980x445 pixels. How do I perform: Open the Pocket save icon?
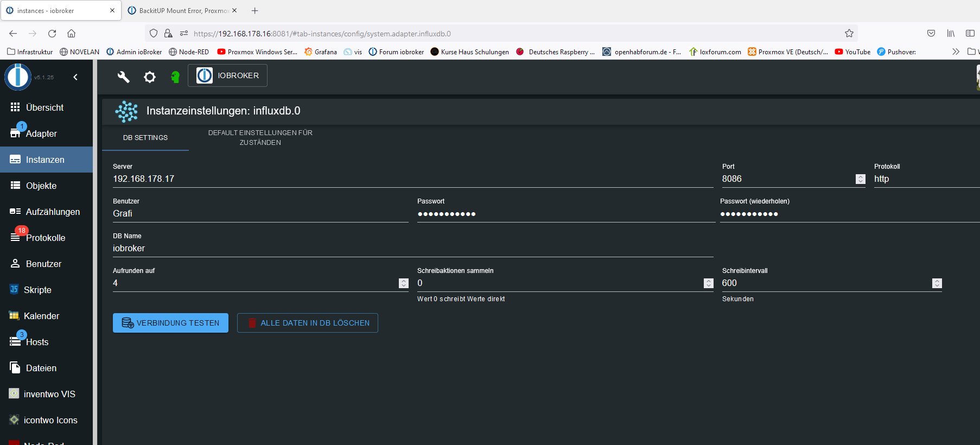931,34
